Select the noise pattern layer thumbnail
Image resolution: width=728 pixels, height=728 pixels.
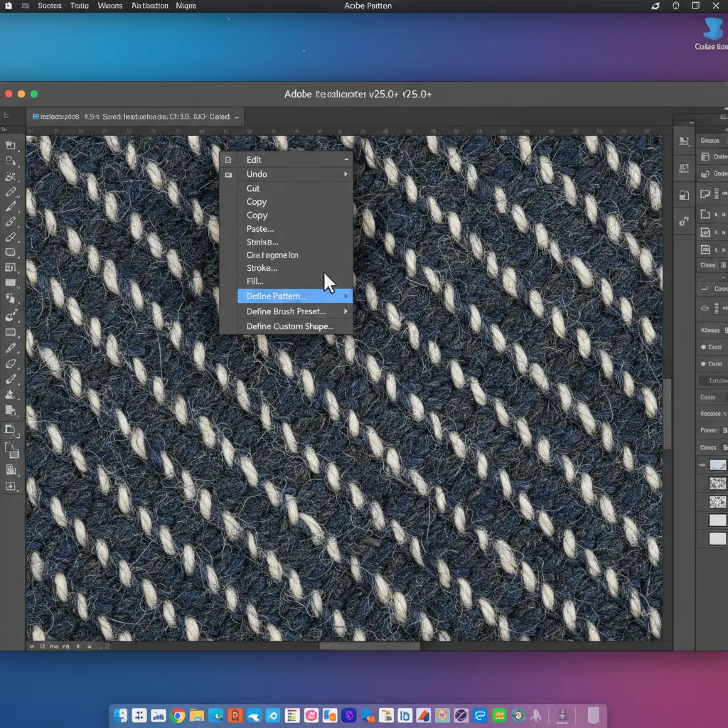coord(717,483)
